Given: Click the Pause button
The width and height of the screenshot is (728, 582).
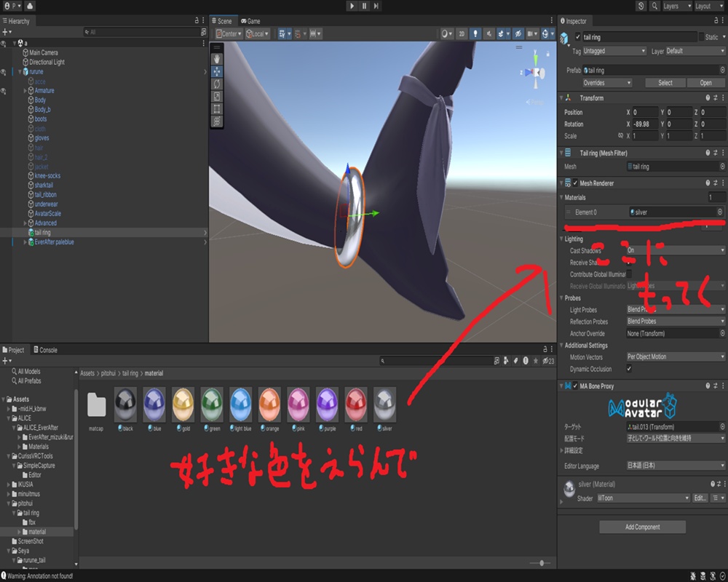Looking at the screenshot, I should (365, 6).
